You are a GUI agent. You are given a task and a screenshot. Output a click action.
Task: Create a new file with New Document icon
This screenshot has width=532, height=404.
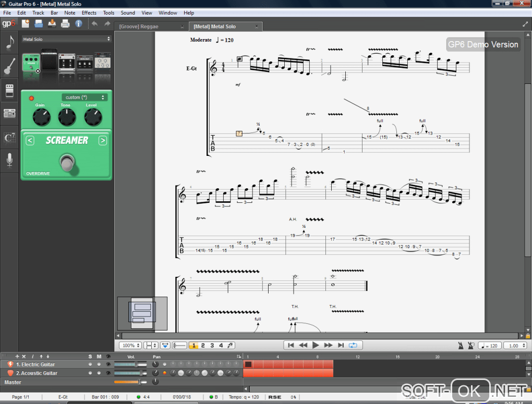(26, 23)
